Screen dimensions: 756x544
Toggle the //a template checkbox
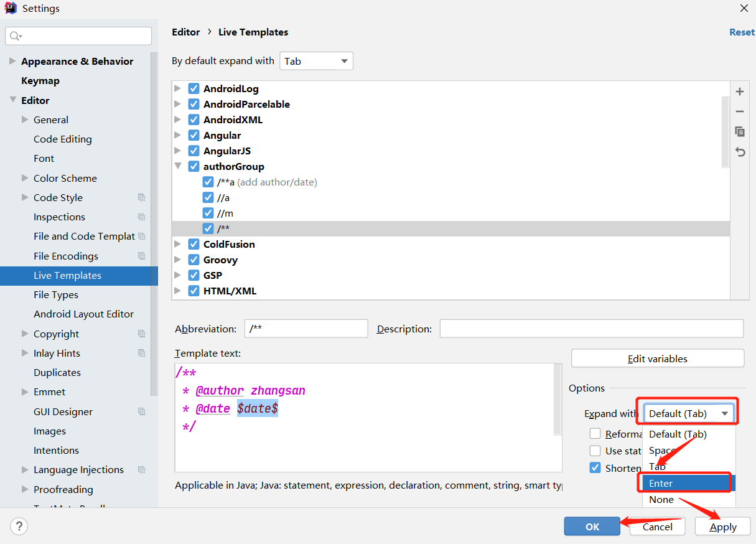[x=208, y=197]
